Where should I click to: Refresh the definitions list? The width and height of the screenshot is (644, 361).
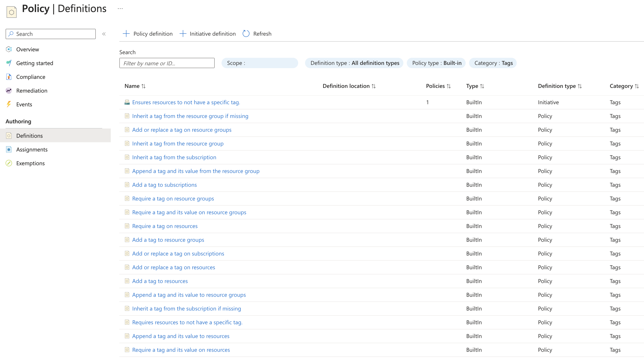257,34
